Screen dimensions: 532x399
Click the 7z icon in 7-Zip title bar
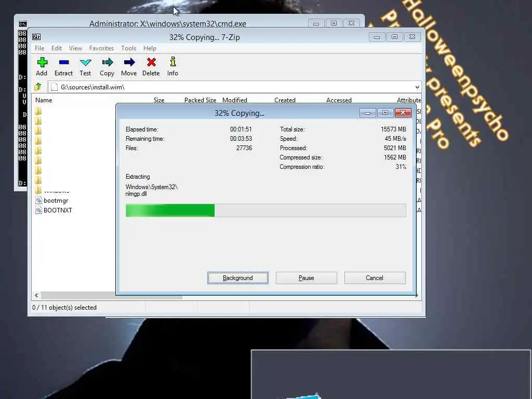tap(36, 37)
